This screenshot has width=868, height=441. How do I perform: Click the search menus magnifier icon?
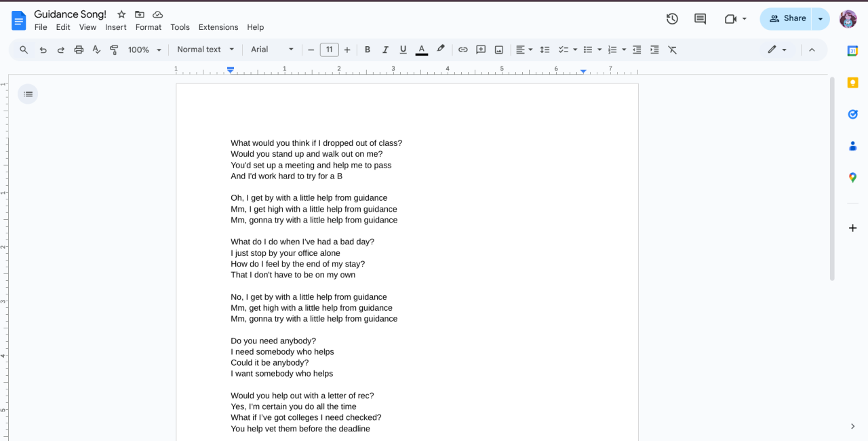pos(24,50)
